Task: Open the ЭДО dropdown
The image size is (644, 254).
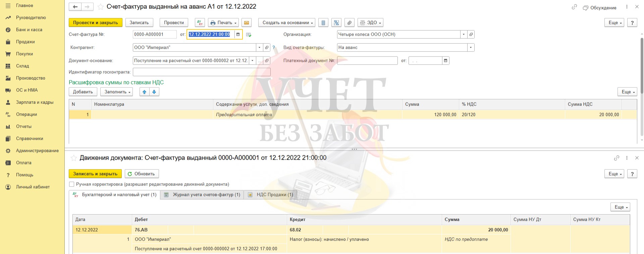Action: coord(370,23)
